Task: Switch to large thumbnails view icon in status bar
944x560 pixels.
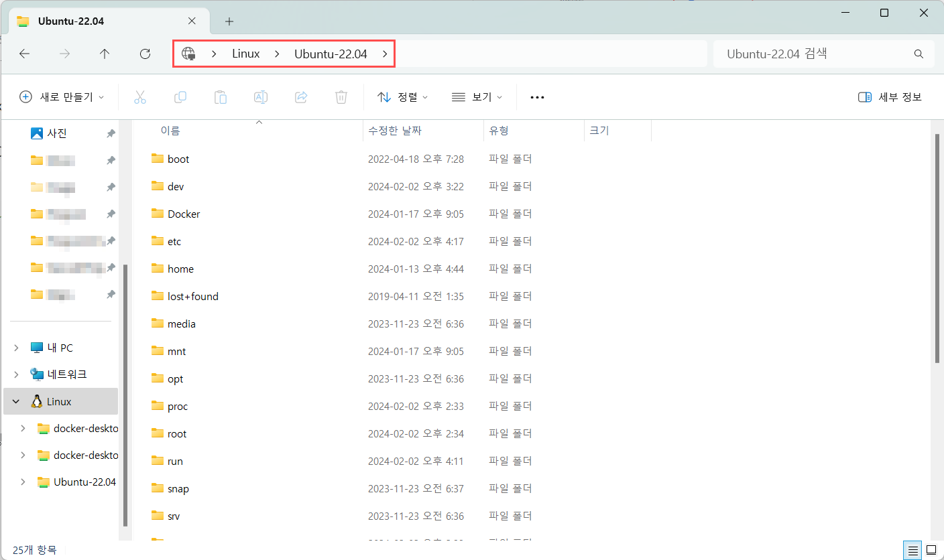Action: [931, 551]
